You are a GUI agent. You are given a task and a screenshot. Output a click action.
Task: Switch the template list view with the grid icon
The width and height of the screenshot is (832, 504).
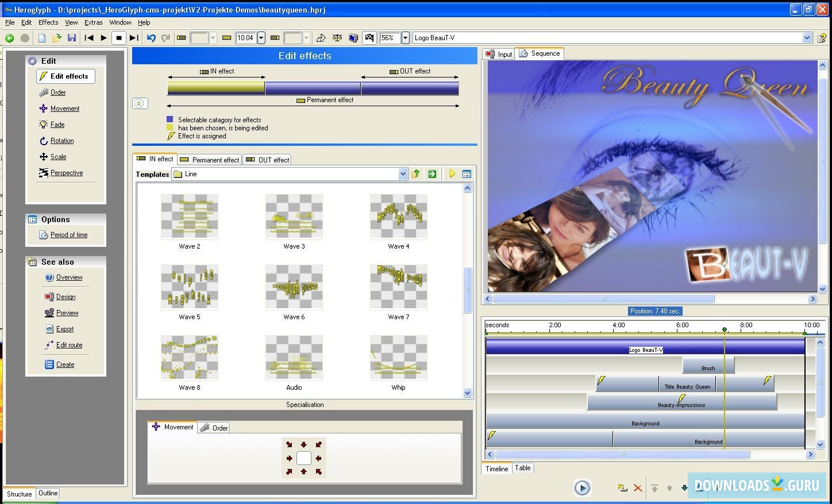point(467,174)
